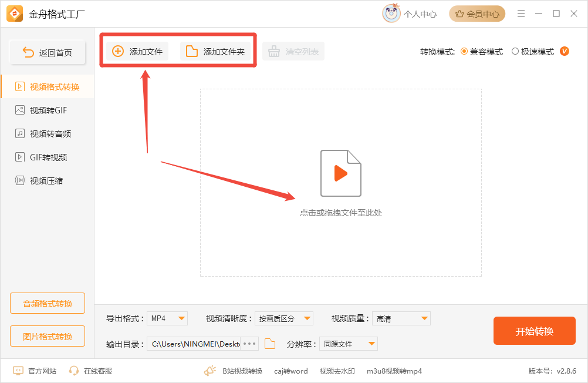Image resolution: width=588 pixels, height=383 pixels.
Task: Open the caj转word link
Action: point(291,371)
